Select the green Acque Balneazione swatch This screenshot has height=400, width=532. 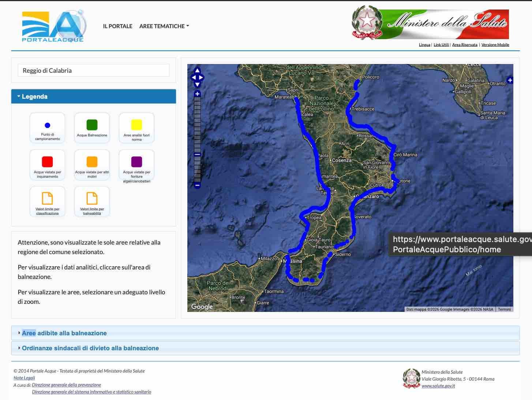[92, 125]
